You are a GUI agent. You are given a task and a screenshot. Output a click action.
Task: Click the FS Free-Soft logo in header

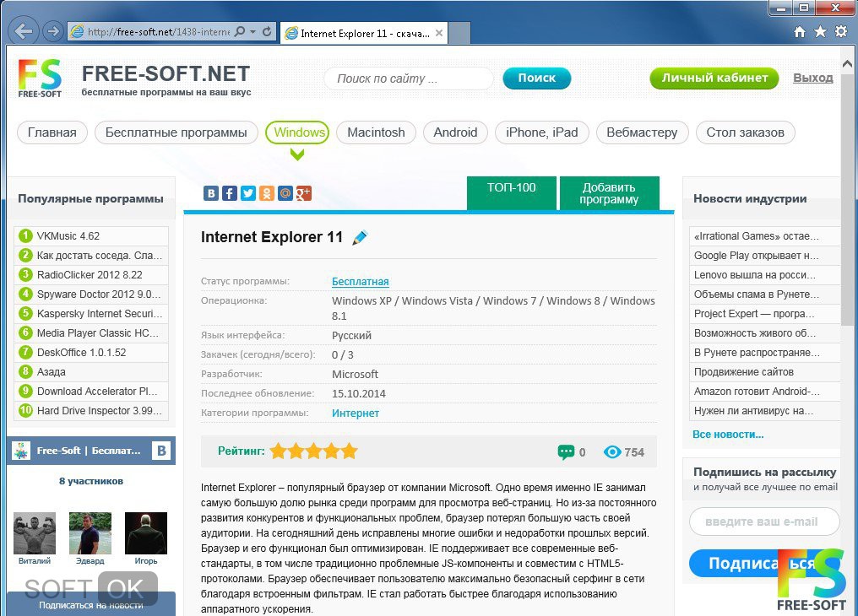(x=40, y=78)
